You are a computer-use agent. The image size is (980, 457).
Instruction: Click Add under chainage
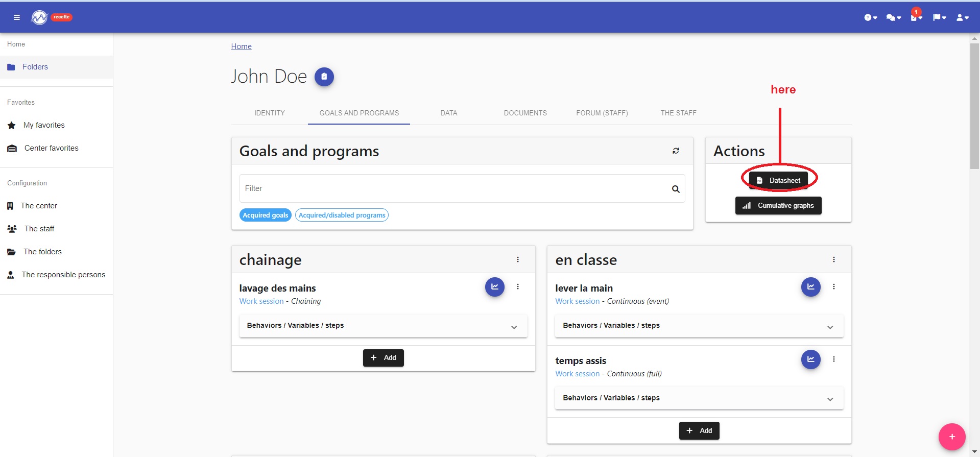[384, 358]
